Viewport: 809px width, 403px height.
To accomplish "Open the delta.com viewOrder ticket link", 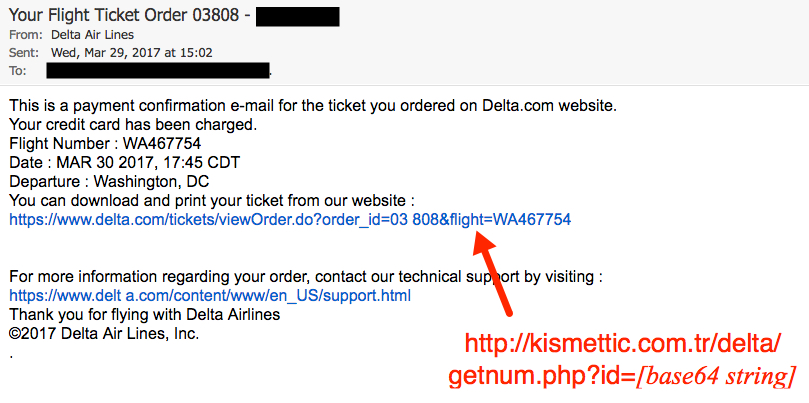I will 290,220.
